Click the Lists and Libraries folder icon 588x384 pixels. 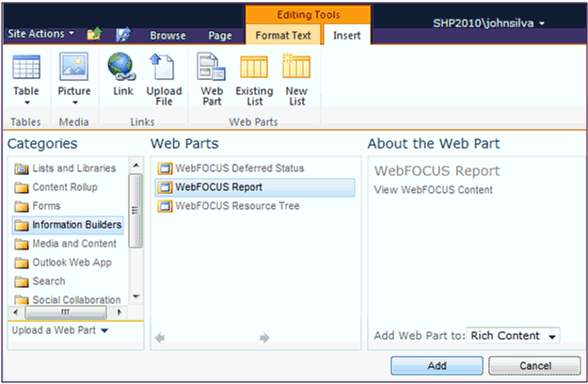coord(22,168)
